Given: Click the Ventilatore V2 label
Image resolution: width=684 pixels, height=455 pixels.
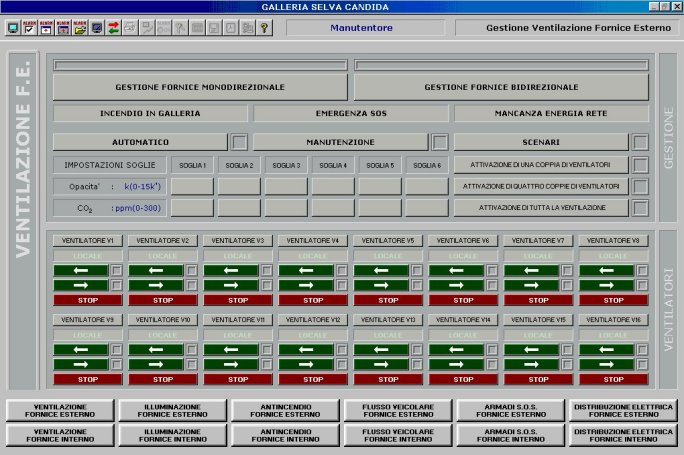Looking at the screenshot, I should point(163,240).
